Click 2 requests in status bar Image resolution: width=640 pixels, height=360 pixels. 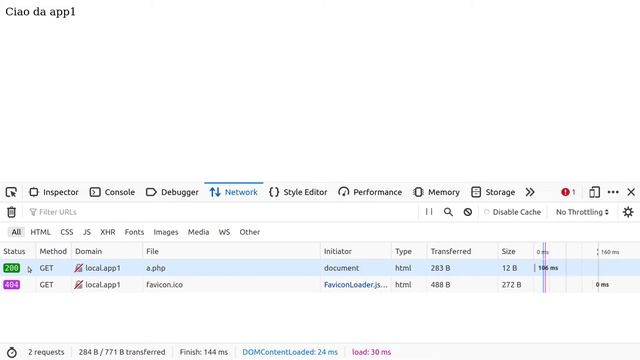(x=46, y=352)
